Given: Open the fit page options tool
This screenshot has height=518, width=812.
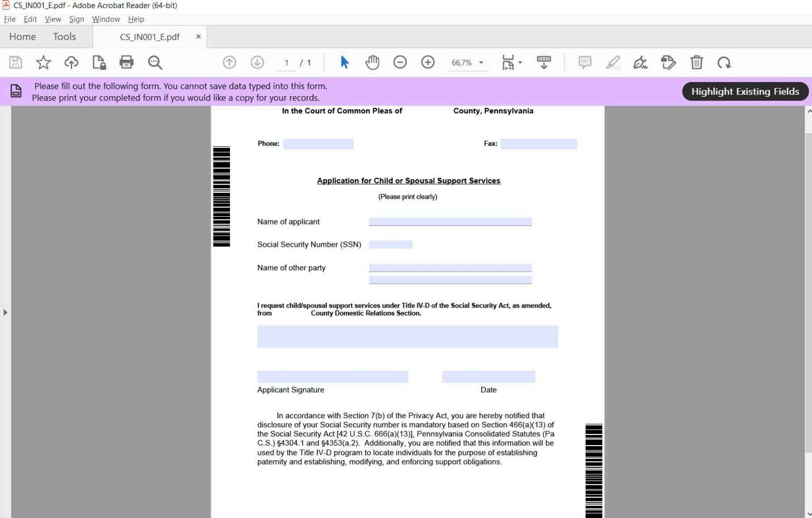Looking at the screenshot, I should 511,62.
